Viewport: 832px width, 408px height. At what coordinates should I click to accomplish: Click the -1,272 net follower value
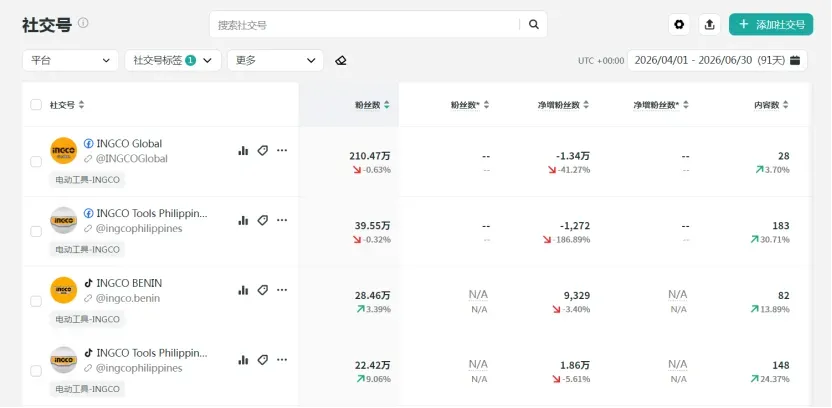coord(575,225)
